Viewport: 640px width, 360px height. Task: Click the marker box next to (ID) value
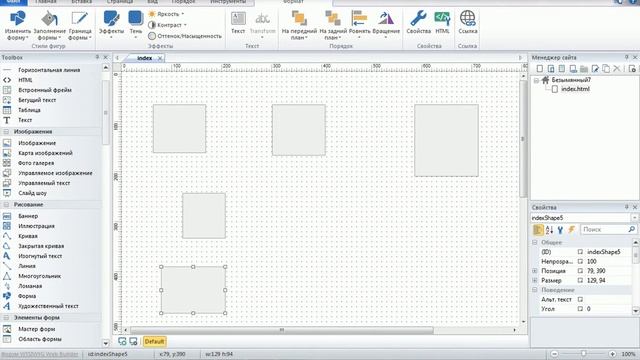[580, 252]
